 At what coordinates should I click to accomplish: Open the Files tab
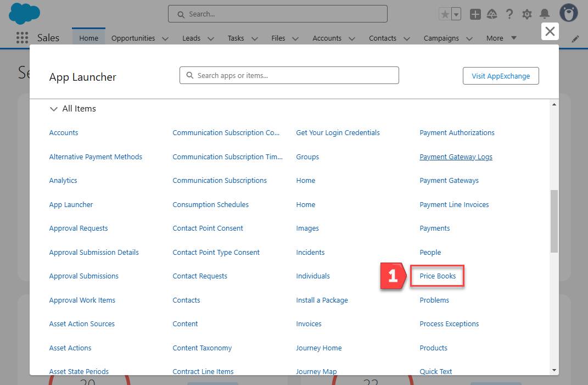pos(278,38)
